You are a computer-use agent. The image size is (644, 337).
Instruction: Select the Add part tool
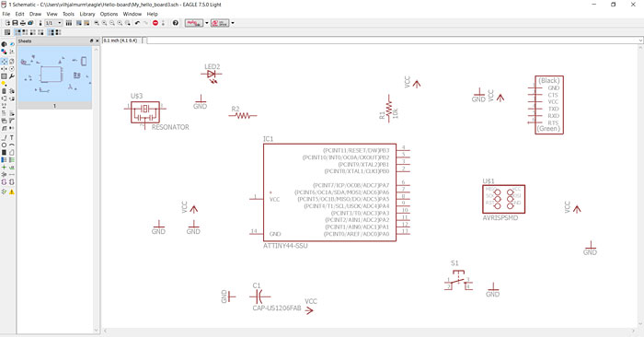point(11,91)
